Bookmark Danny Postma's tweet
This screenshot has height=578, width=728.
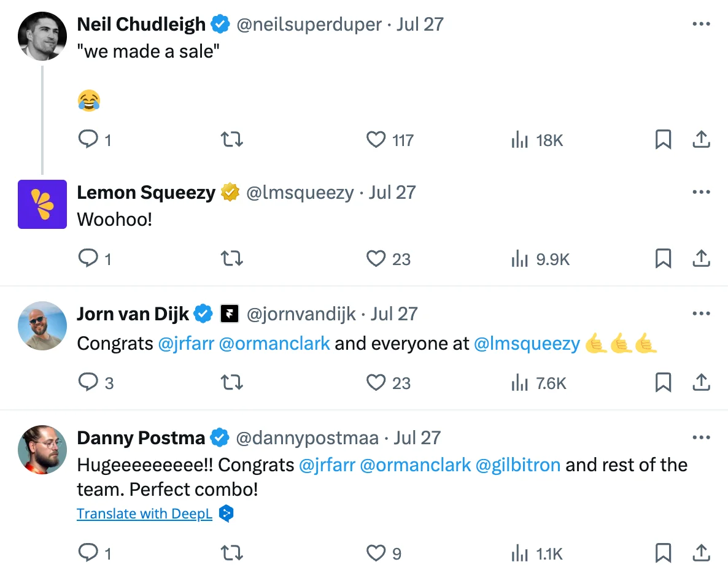(x=663, y=553)
